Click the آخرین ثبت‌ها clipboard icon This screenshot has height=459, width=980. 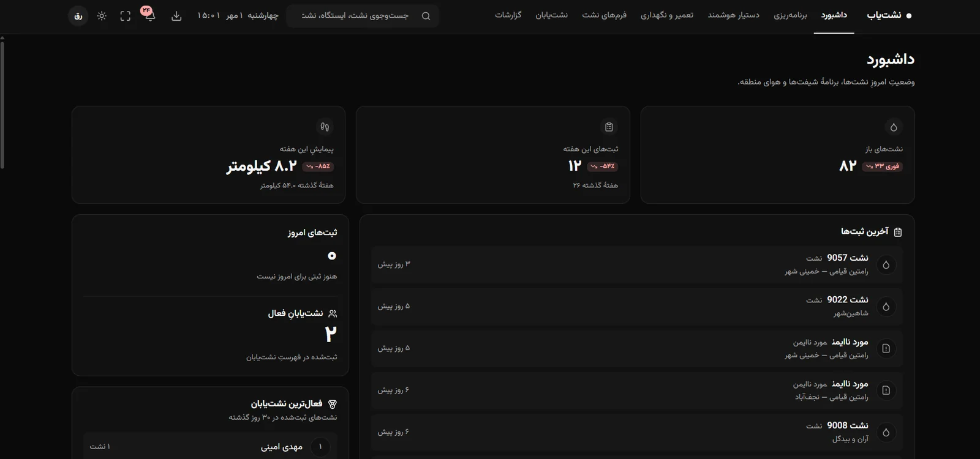[x=898, y=232]
